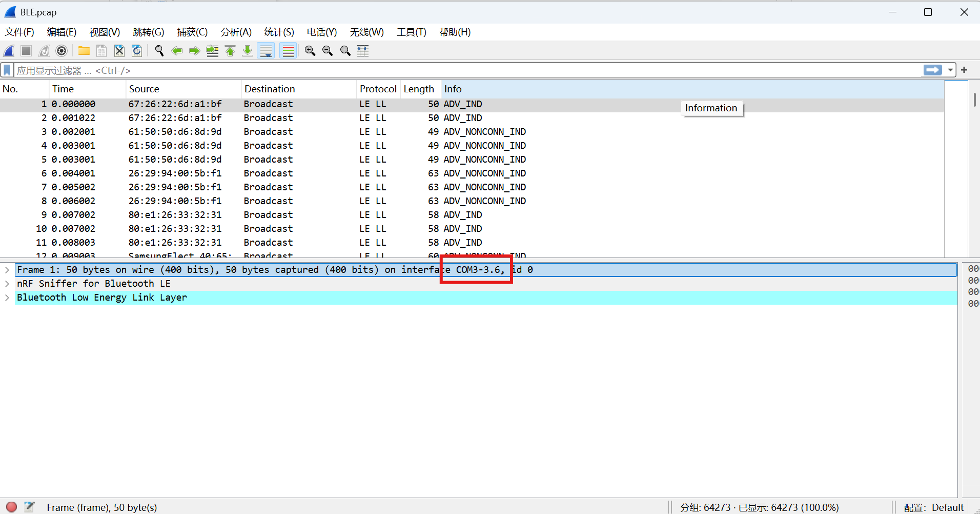Click the display filter input field
This screenshot has width=980, height=514.
[467, 70]
